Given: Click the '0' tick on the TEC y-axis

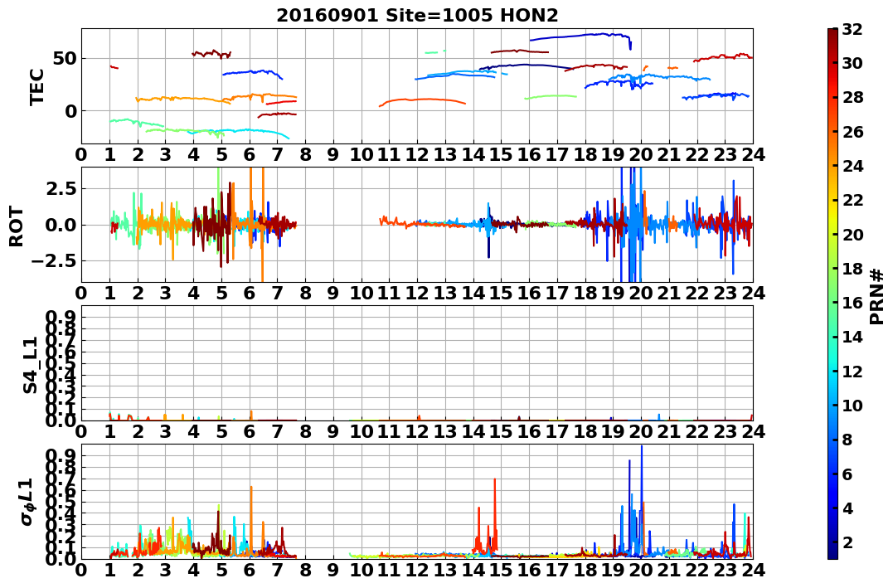Looking at the screenshot, I should coord(70,111).
